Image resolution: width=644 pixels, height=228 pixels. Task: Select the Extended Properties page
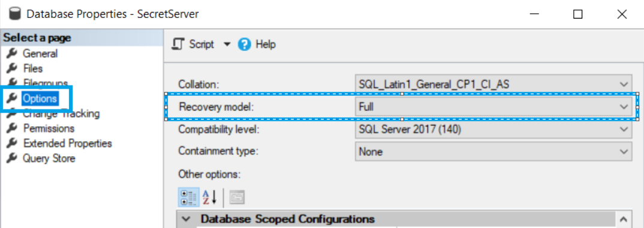point(68,144)
